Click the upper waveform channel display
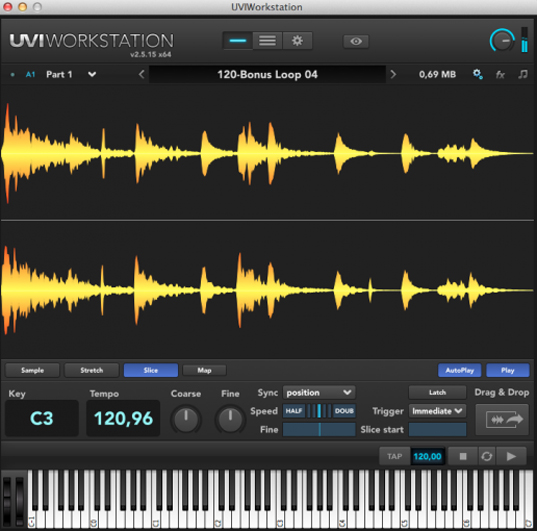 tap(267, 153)
